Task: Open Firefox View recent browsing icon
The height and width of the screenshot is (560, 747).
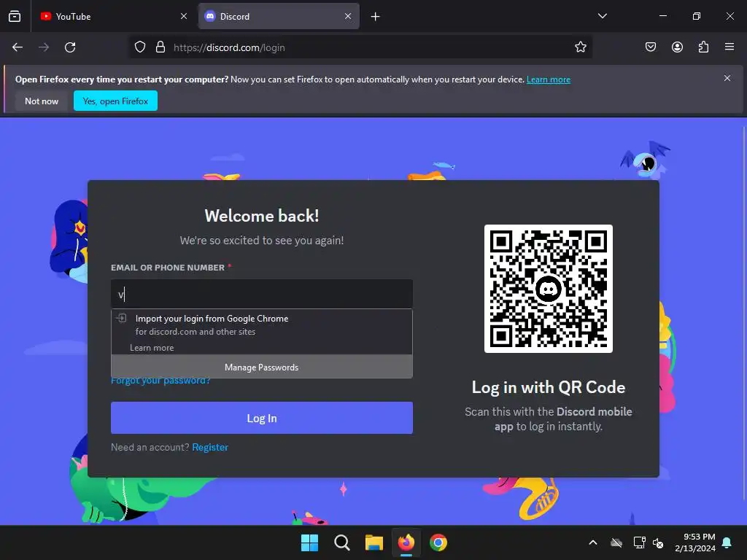Action: coord(15,16)
